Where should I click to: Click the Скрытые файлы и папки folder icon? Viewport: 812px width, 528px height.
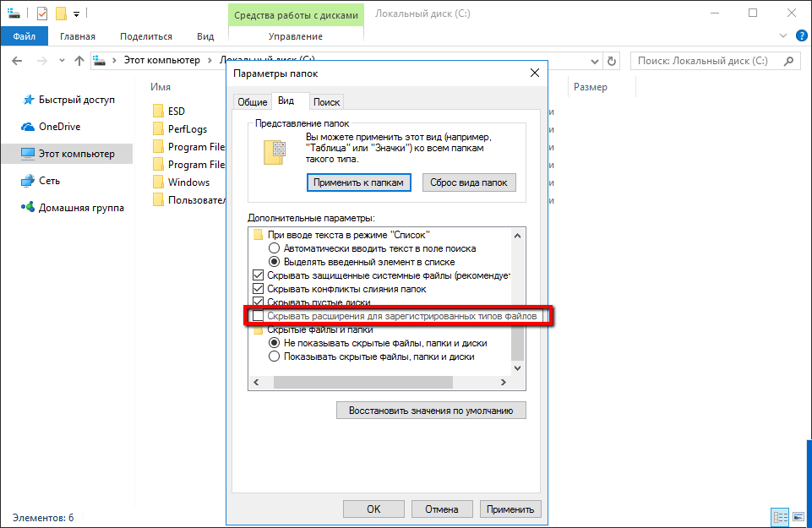point(258,329)
